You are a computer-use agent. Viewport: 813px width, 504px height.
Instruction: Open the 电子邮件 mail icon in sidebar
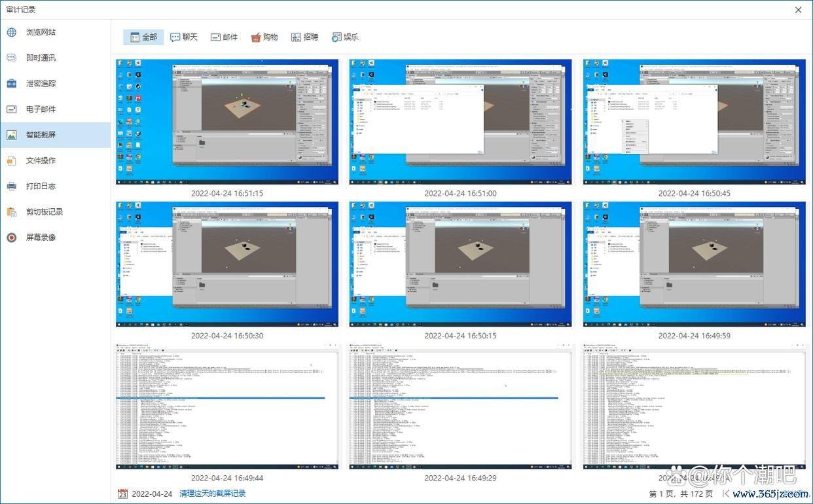point(12,109)
